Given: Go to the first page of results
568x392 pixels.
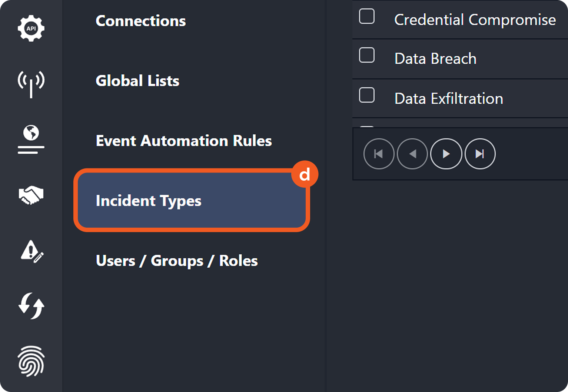Looking at the screenshot, I should [x=379, y=154].
